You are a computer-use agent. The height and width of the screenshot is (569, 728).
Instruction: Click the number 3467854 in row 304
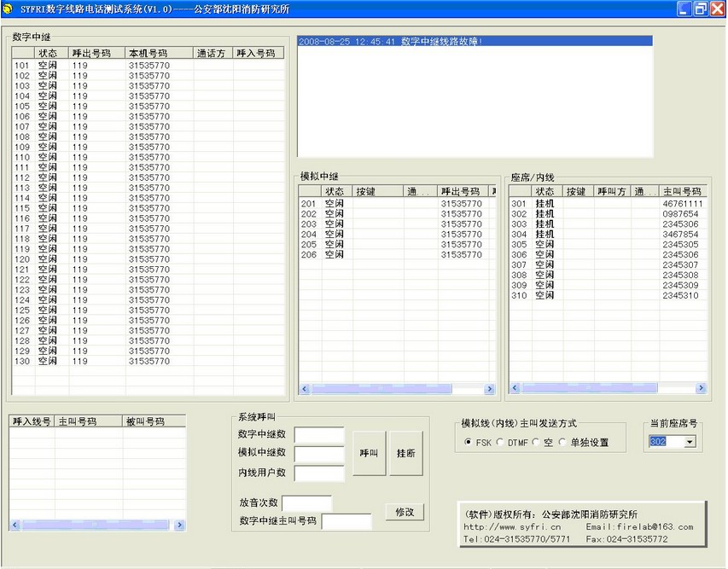pos(680,235)
